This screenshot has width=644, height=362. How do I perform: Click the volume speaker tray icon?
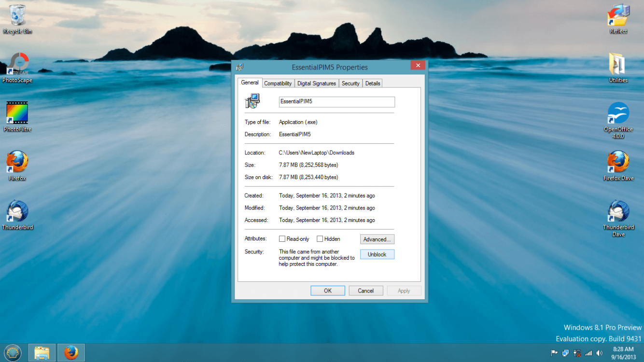tap(599, 353)
